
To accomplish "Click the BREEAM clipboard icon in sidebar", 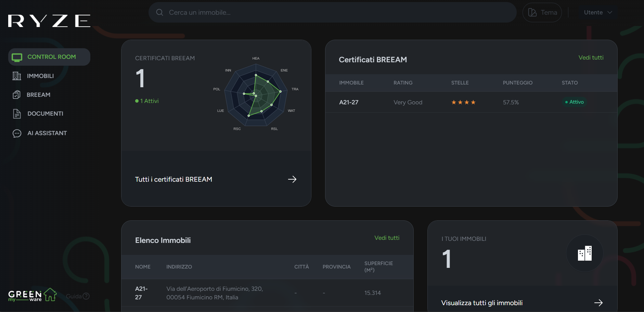I will click(16, 95).
